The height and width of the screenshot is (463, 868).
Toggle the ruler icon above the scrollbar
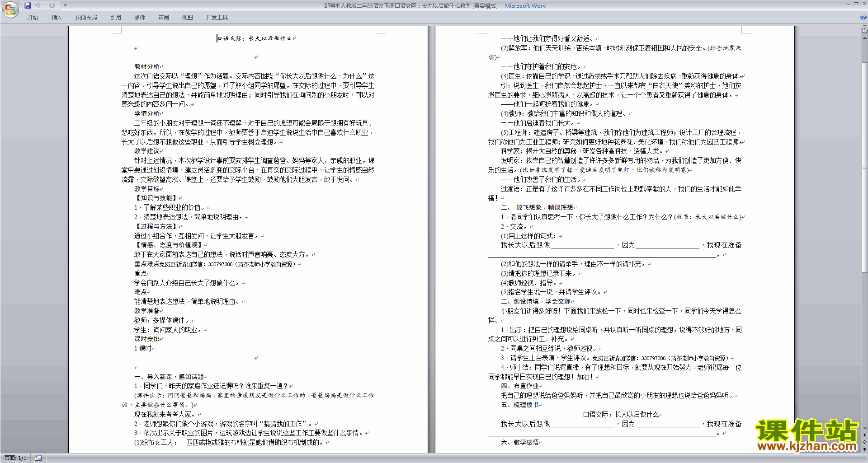864,31
